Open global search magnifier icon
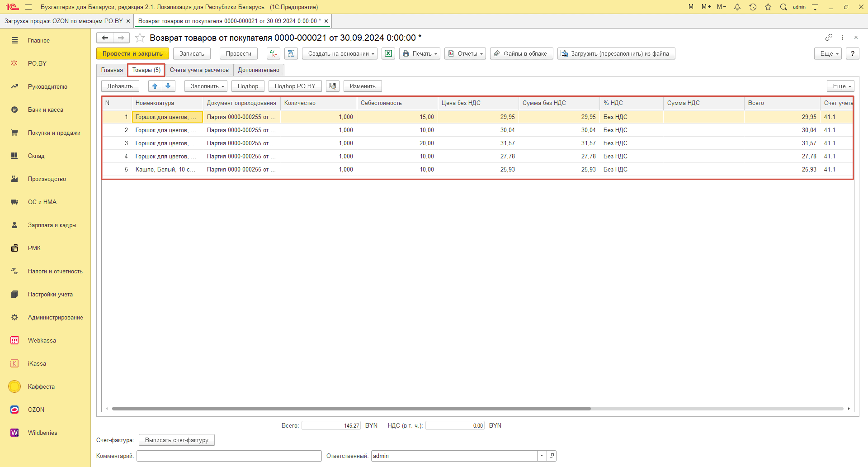The image size is (868, 467). tap(783, 7)
